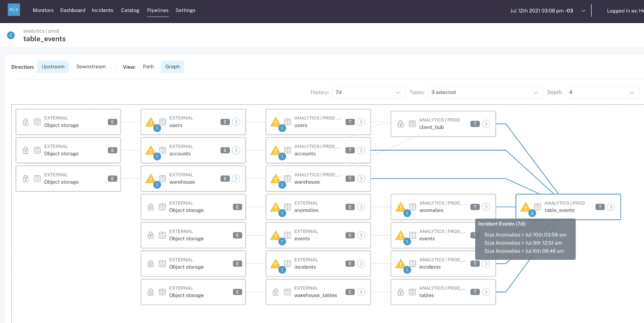Select the Upstream direction toggle
The height and width of the screenshot is (323, 644).
(x=53, y=67)
